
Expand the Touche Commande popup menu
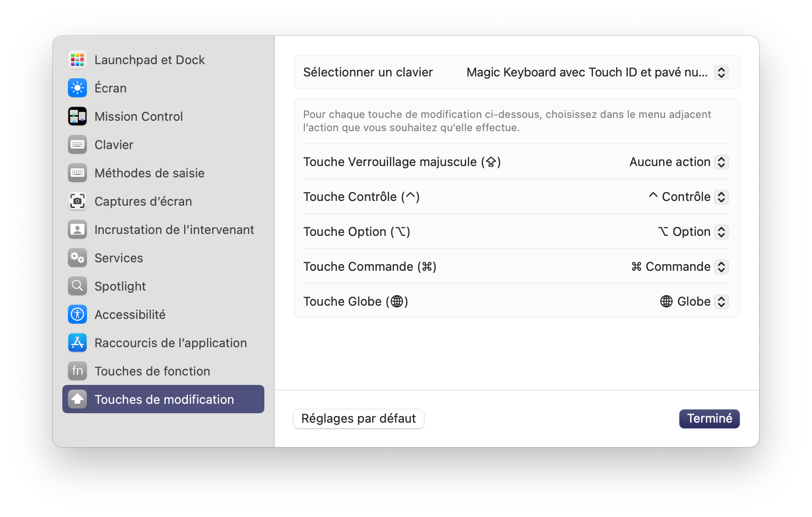click(680, 267)
